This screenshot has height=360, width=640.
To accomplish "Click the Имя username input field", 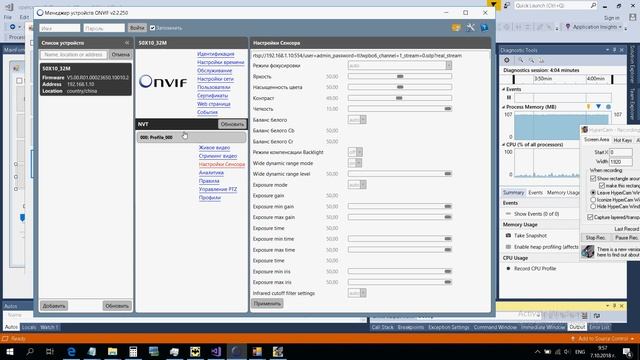I will (60, 28).
